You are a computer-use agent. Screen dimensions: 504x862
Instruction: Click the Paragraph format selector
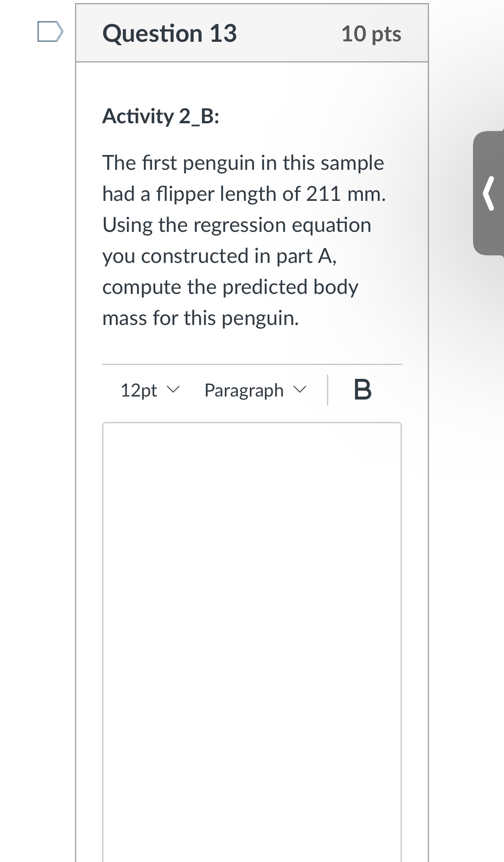coord(256,390)
